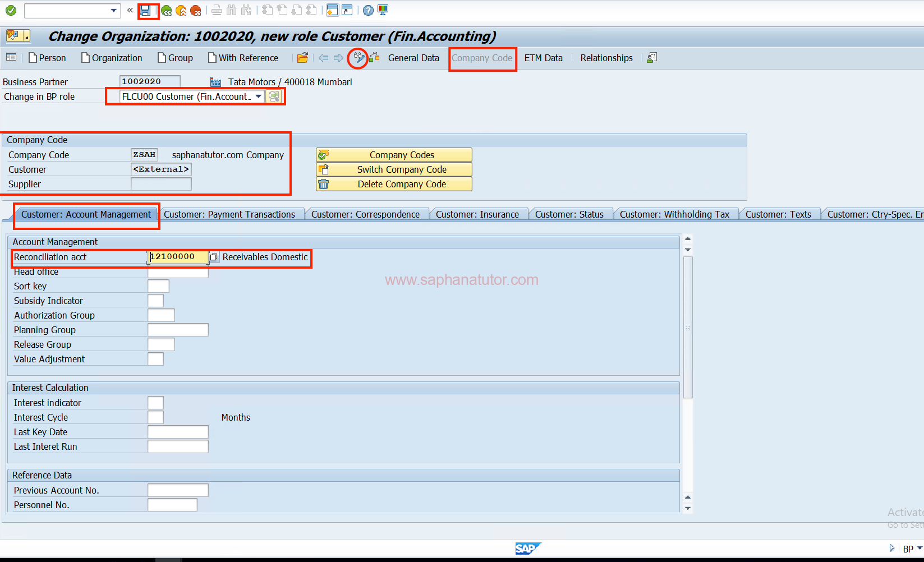Open the Help question mark icon

(368, 10)
